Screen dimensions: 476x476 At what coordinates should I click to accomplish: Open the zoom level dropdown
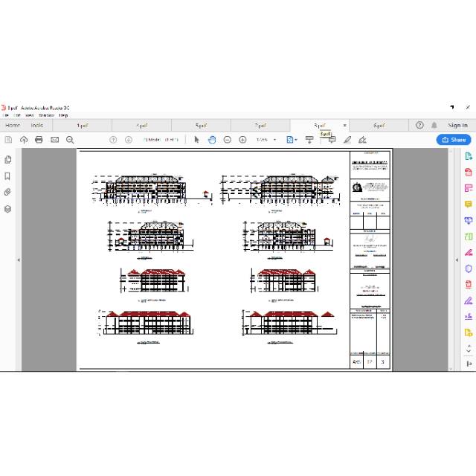click(x=274, y=140)
